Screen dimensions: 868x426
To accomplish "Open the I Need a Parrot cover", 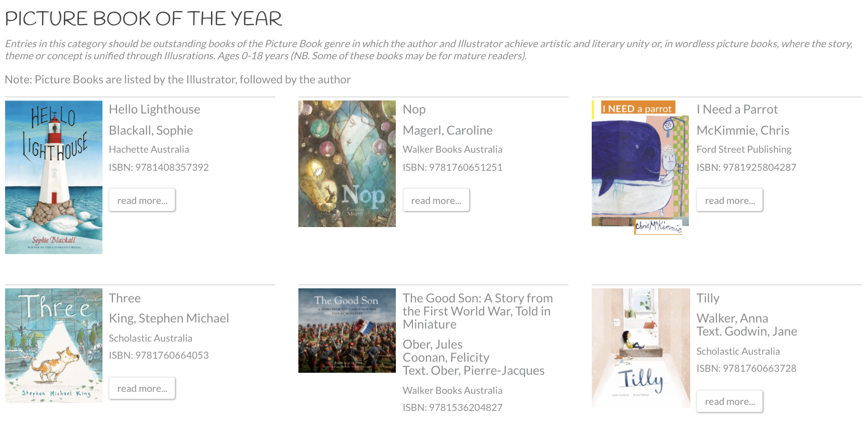I will [x=640, y=167].
